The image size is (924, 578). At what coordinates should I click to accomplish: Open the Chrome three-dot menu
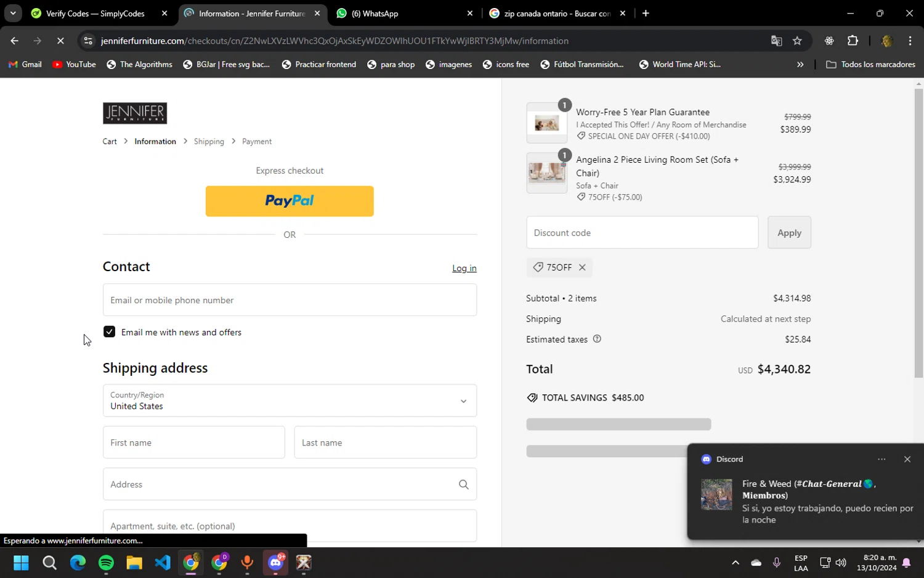pos(910,41)
